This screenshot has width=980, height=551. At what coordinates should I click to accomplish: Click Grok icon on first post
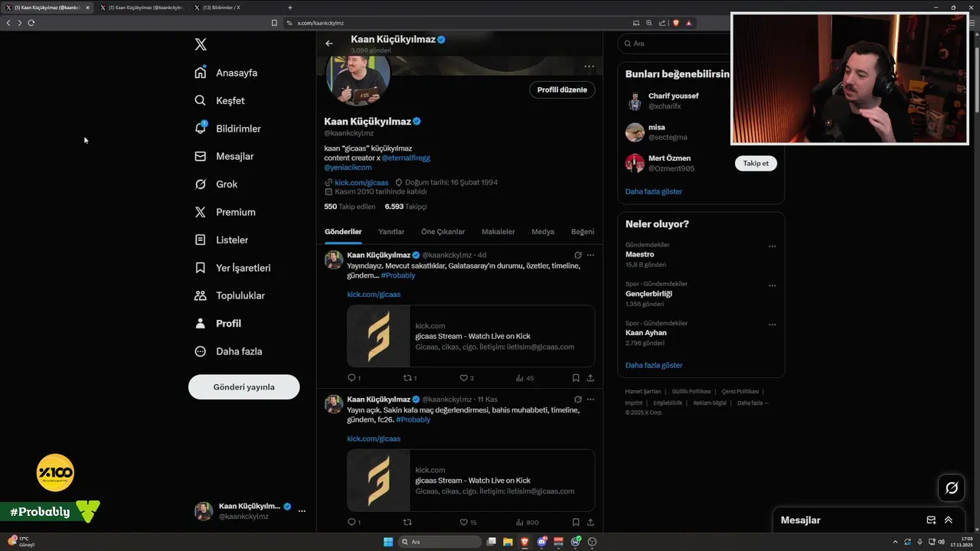point(578,255)
